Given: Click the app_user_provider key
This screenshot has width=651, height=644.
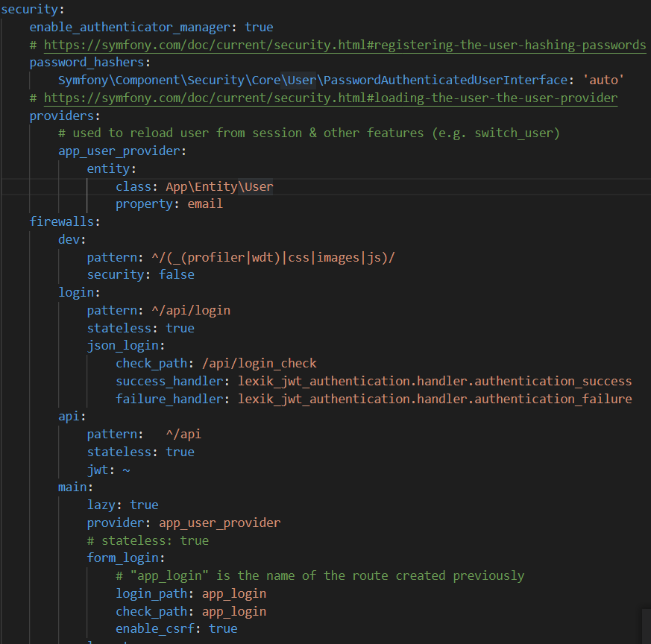Looking at the screenshot, I should click(x=119, y=151).
